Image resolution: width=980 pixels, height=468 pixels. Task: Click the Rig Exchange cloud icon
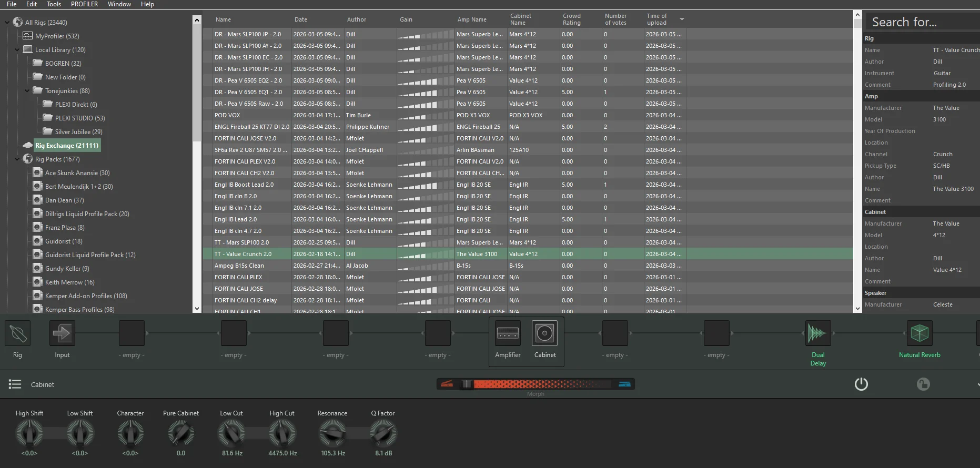[x=27, y=145]
